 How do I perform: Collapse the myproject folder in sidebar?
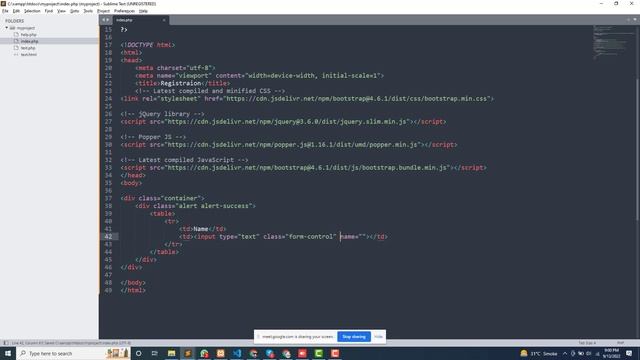pyautogui.click(x=7, y=28)
